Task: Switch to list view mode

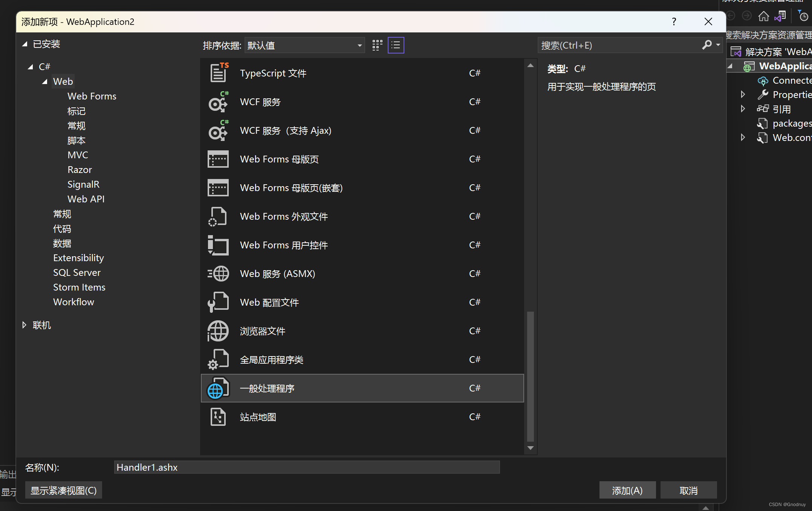Action: pos(396,45)
